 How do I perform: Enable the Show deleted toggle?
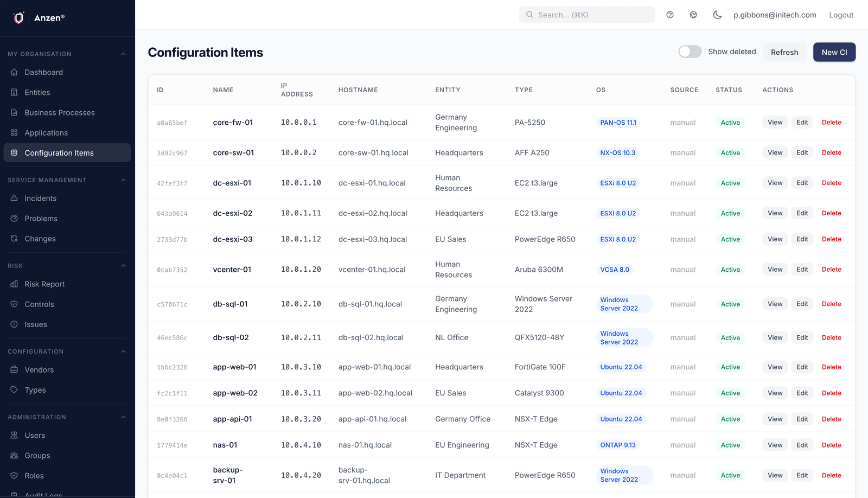tap(690, 51)
